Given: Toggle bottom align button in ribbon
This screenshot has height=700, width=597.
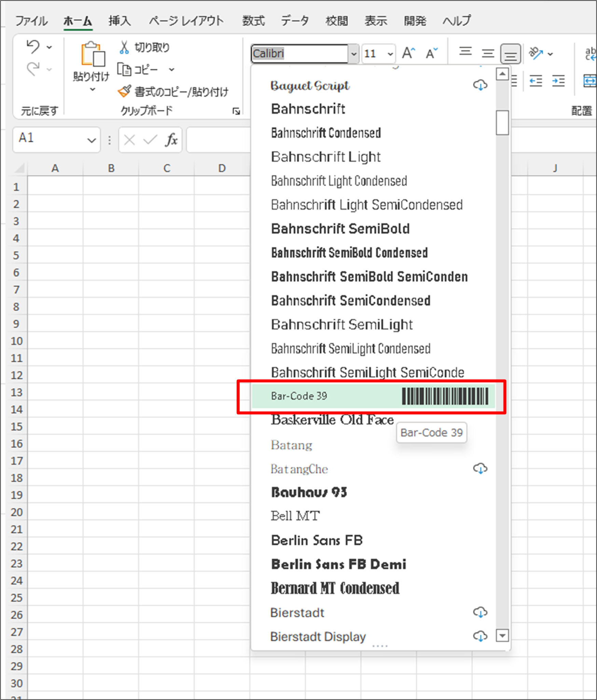Looking at the screenshot, I should pos(510,54).
